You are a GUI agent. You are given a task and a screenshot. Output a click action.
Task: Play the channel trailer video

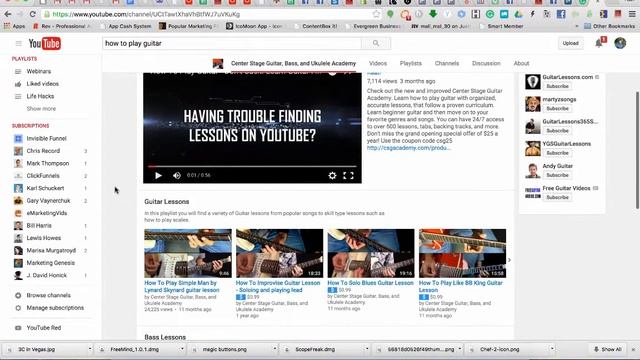coord(158,176)
